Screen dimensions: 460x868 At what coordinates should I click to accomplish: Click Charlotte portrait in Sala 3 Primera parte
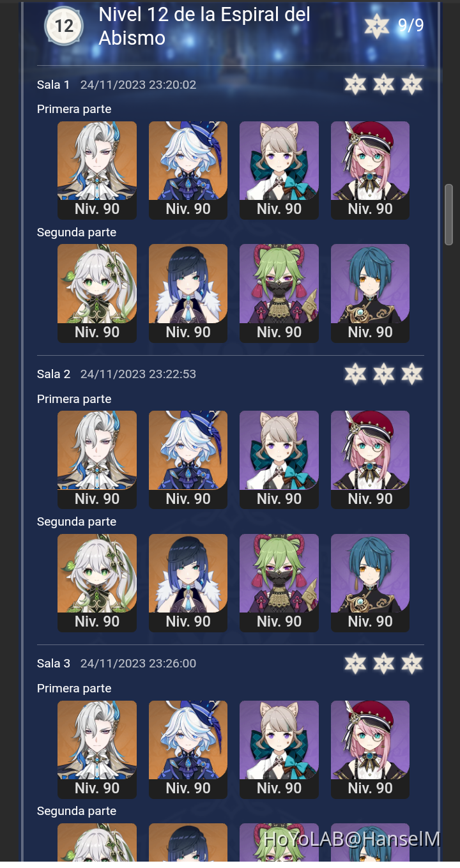[x=370, y=750]
